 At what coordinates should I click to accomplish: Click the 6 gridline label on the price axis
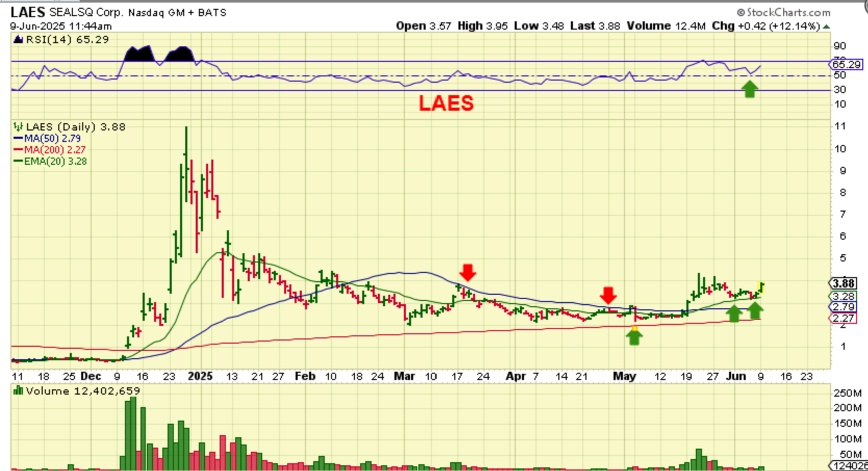[843, 236]
